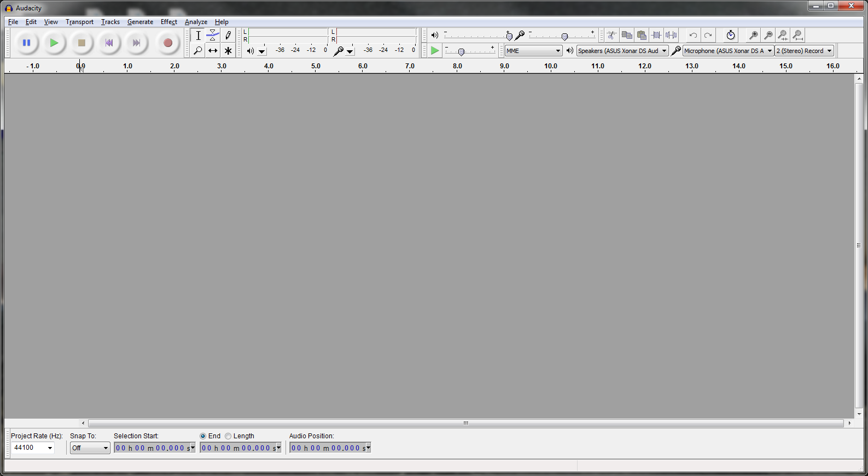The width and height of the screenshot is (868, 476).
Task: Select the Envelope tool
Action: tap(213, 36)
